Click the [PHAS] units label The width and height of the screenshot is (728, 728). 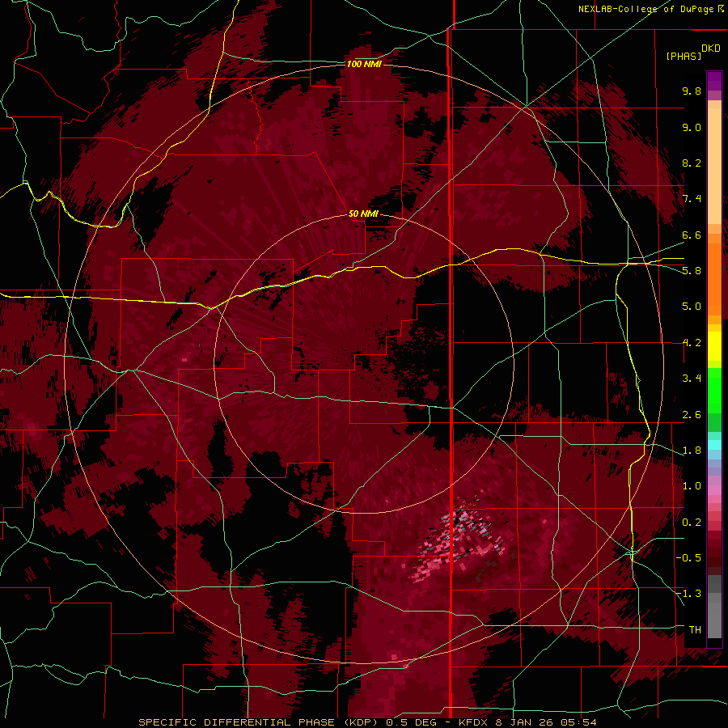pyautogui.click(x=684, y=57)
